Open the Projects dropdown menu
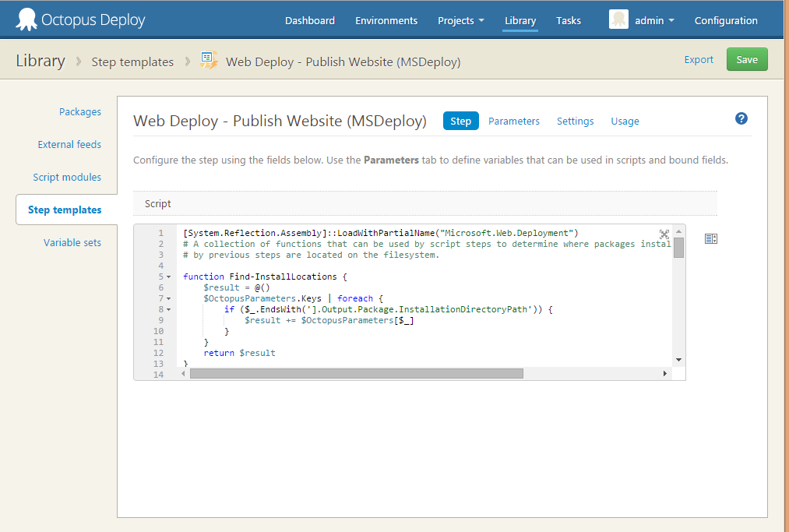Viewport: 789px width, 532px height. [460, 21]
